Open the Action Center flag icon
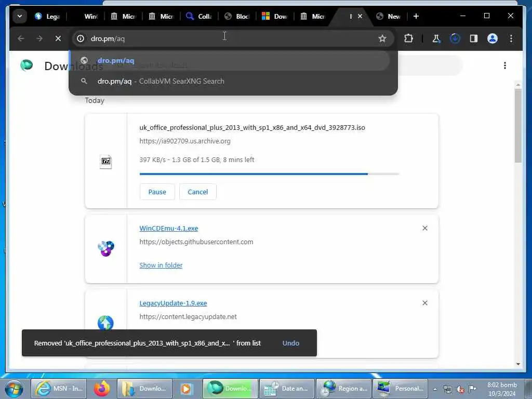The height and width of the screenshot is (399, 532). (473, 389)
